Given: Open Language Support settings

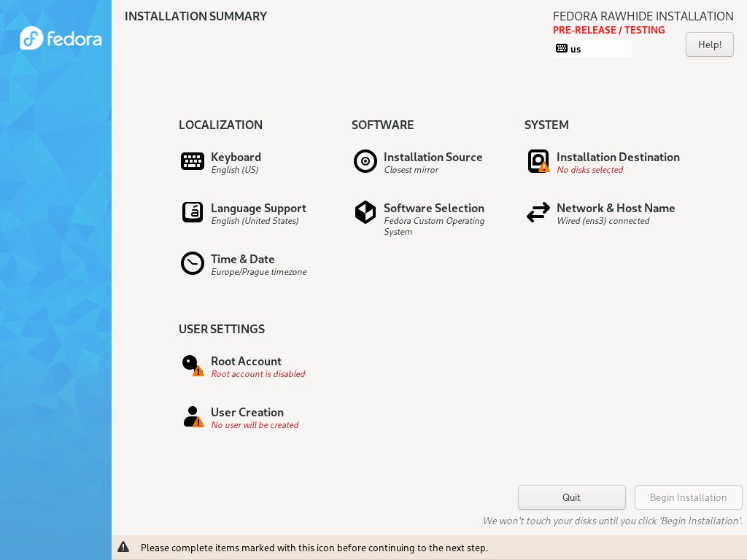Looking at the screenshot, I should (258, 208).
